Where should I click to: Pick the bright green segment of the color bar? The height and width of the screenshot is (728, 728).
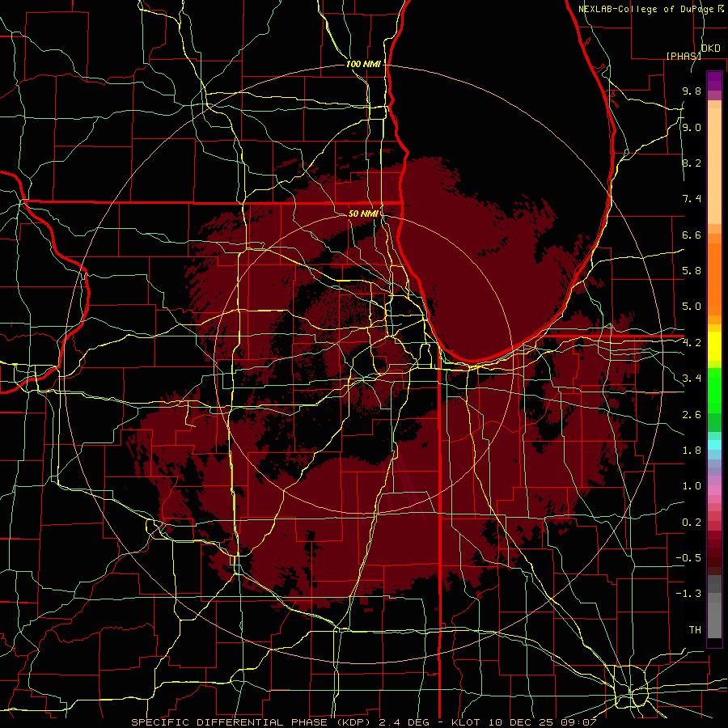[714, 390]
